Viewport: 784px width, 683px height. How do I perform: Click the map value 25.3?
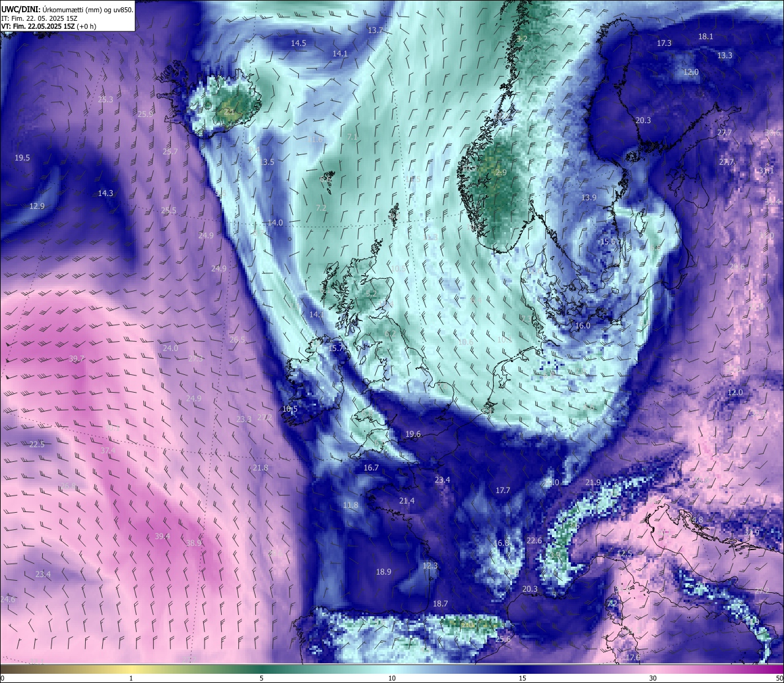click(105, 100)
